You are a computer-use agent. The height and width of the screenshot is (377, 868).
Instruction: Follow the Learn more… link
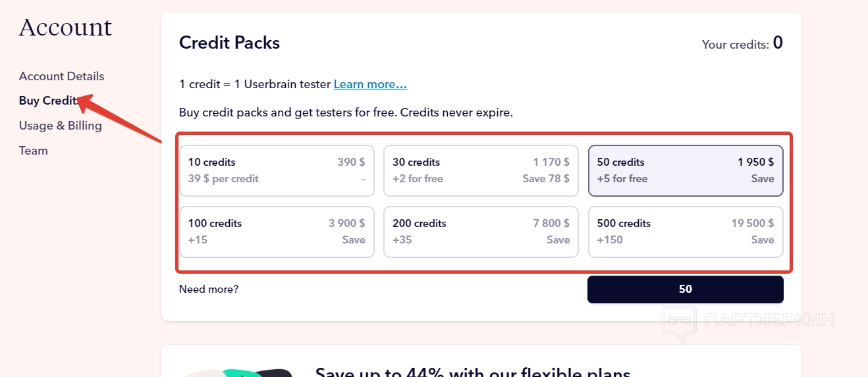(370, 84)
